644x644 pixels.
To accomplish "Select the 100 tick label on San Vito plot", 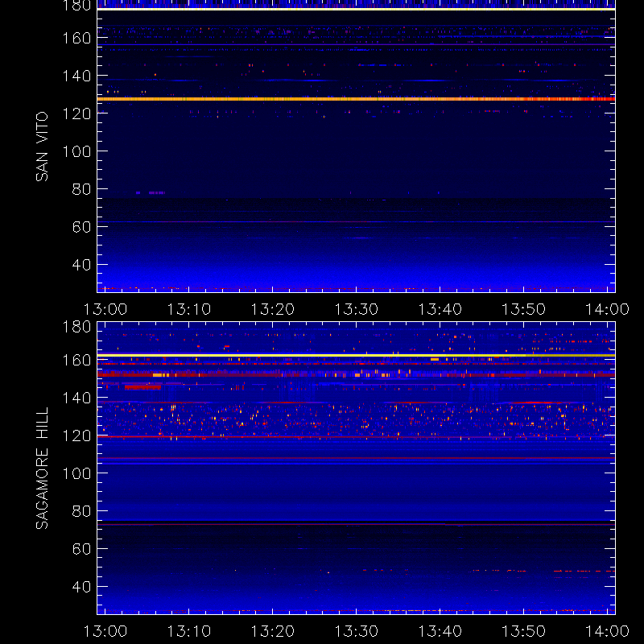I will (76, 151).
